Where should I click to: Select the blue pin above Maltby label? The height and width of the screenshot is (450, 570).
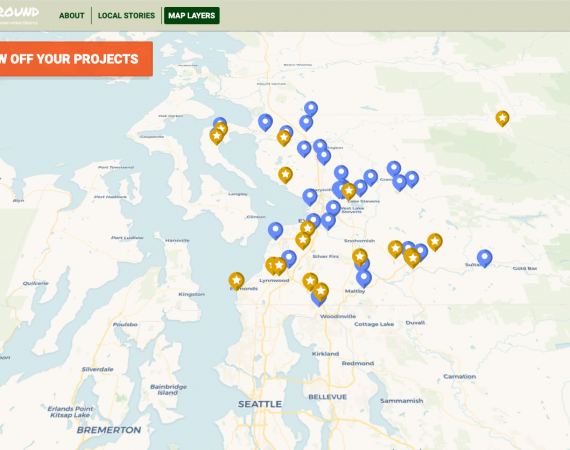click(x=364, y=278)
